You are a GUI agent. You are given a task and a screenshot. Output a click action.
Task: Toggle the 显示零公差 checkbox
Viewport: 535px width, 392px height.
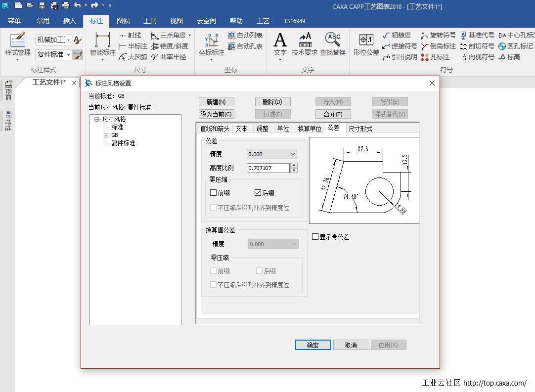[x=315, y=237]
